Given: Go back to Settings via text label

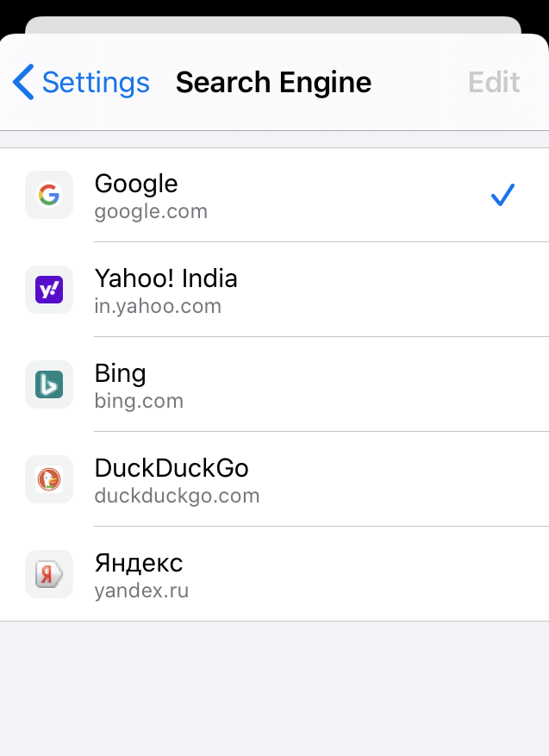Looking at the screenshot, I should click(96, 83).
